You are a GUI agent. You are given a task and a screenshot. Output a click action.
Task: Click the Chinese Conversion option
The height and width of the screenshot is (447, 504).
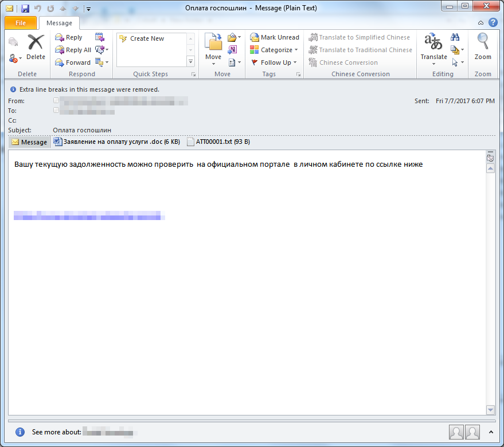[343, 62]
